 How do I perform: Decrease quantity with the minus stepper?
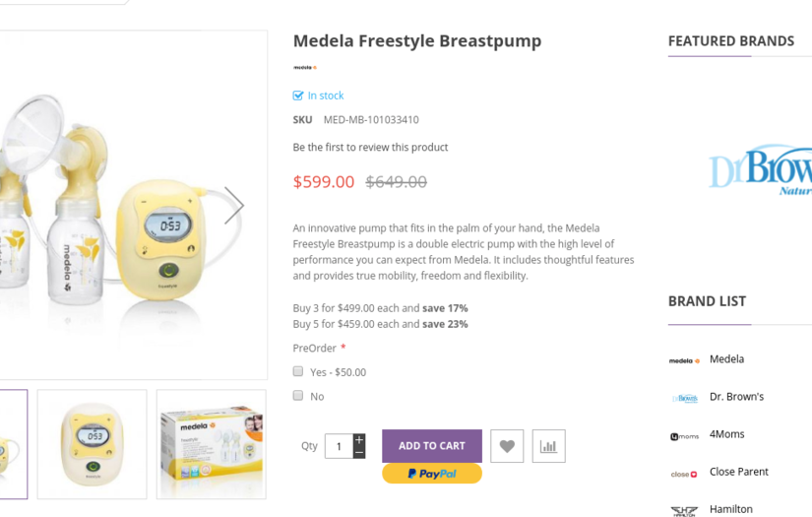click(359, 453)
